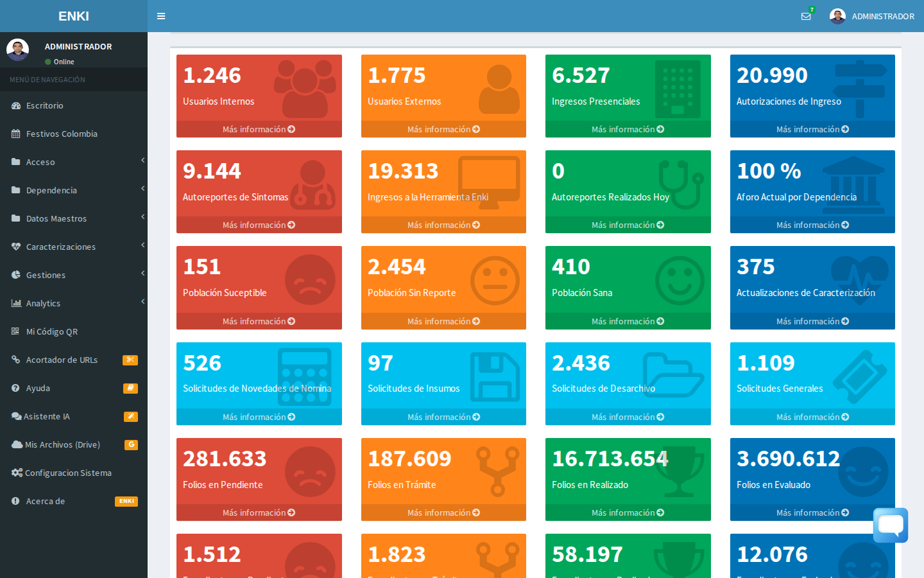Open the mail notifications envelope icon
Screen dimensions: 924x578
tap(806, 17)
